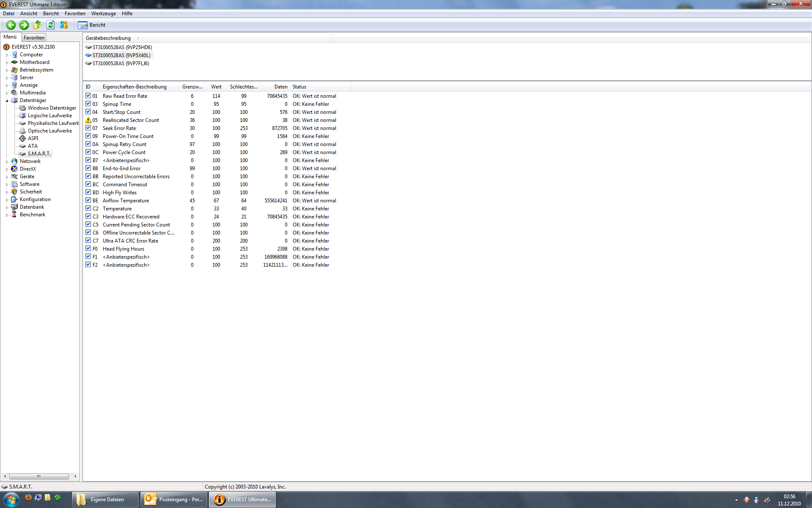The height and width of the screenshot is (508, 812).
Task: Click the green forward arrow icon
Action: [24, 25]
